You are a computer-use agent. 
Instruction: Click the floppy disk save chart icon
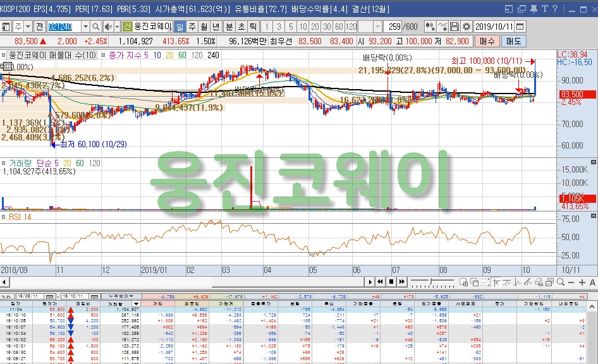pos(454,27)
